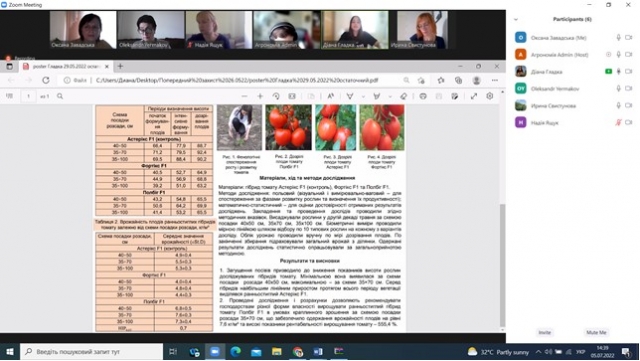The height and width of the screenshot is (361, 640).
Task: Open browser Collections icon
Action: pyautogui.click(x=458, y=80)
